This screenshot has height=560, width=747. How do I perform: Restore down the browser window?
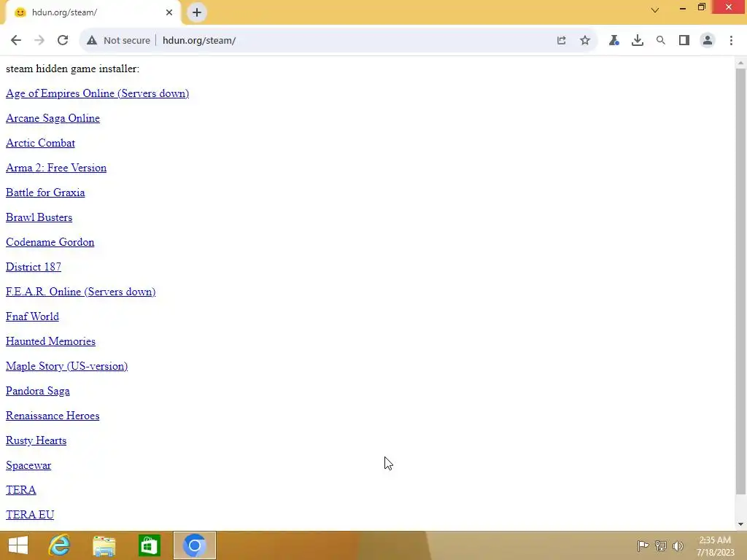(x=701, y=7)
